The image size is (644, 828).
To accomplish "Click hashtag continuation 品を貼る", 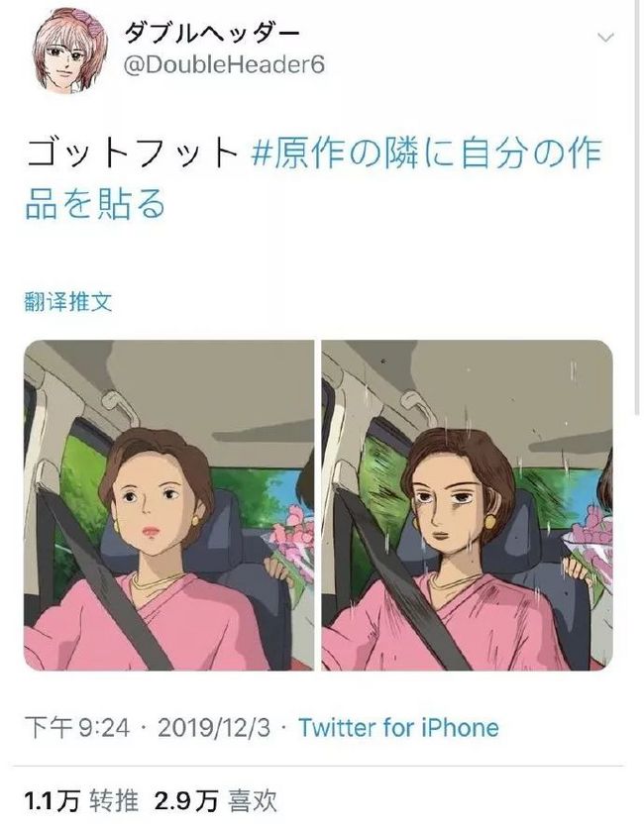I will click(x=96, y=204).
